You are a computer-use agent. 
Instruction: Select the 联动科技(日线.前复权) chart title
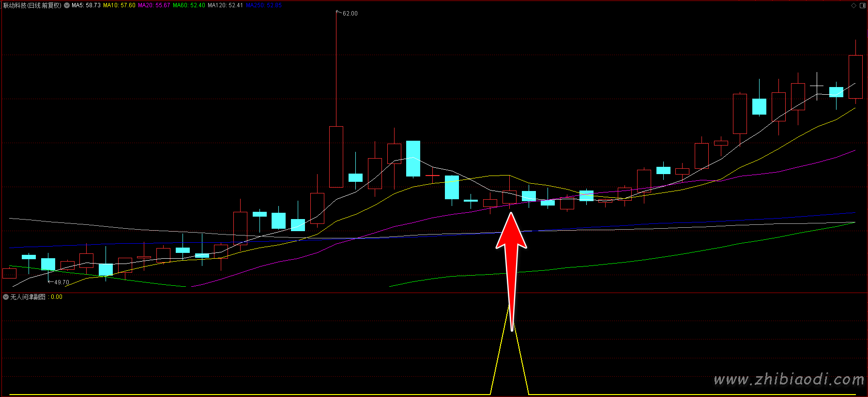[32, 5]
